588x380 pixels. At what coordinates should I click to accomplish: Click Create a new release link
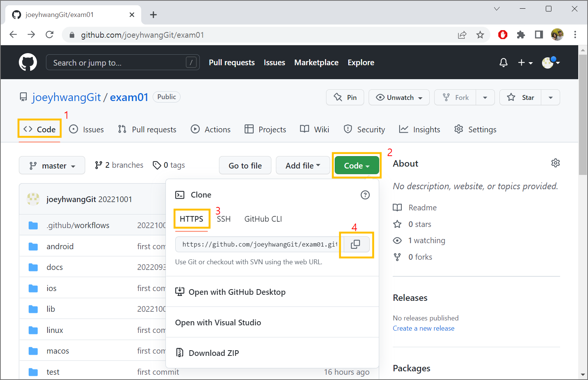click(x=424, y=328)
